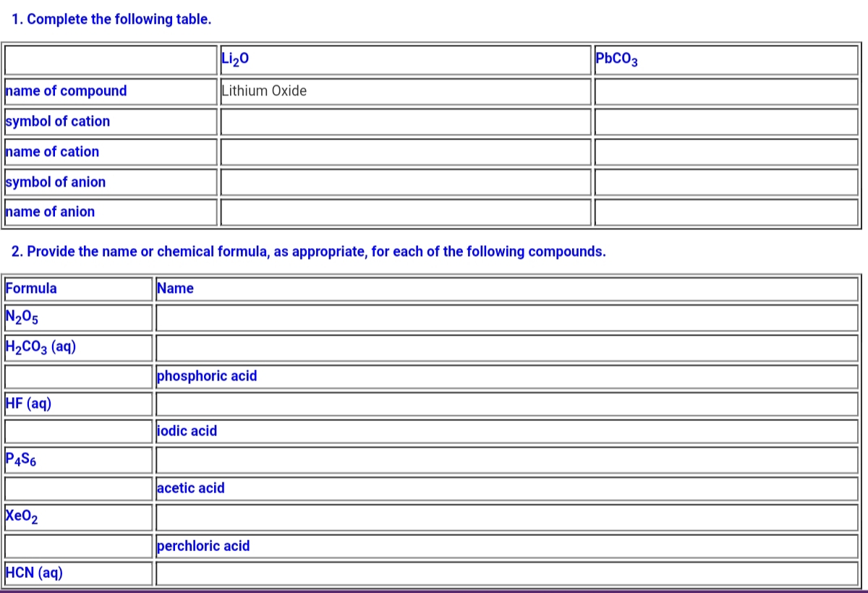
Task: Click the HF (aq) formula cell
Action: 77,404
